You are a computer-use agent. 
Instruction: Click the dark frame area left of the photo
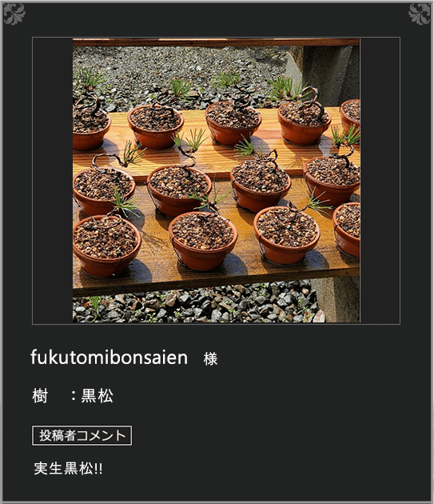[x=53, y=180]
